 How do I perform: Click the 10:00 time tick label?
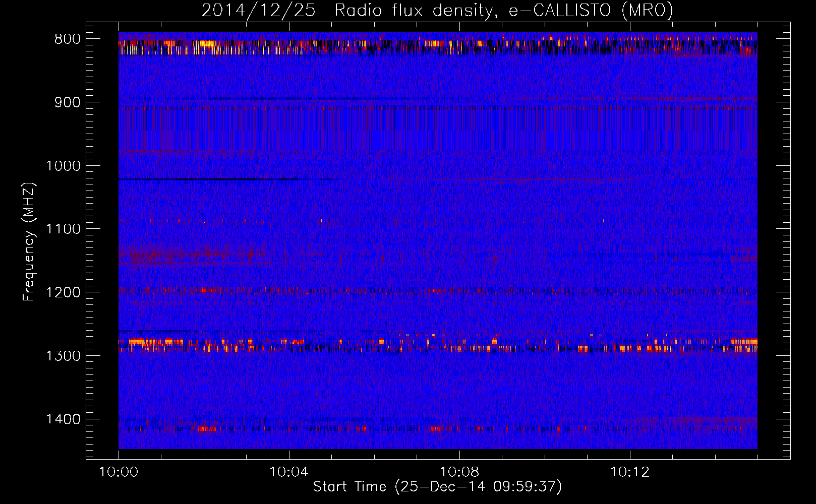(119, 472)
